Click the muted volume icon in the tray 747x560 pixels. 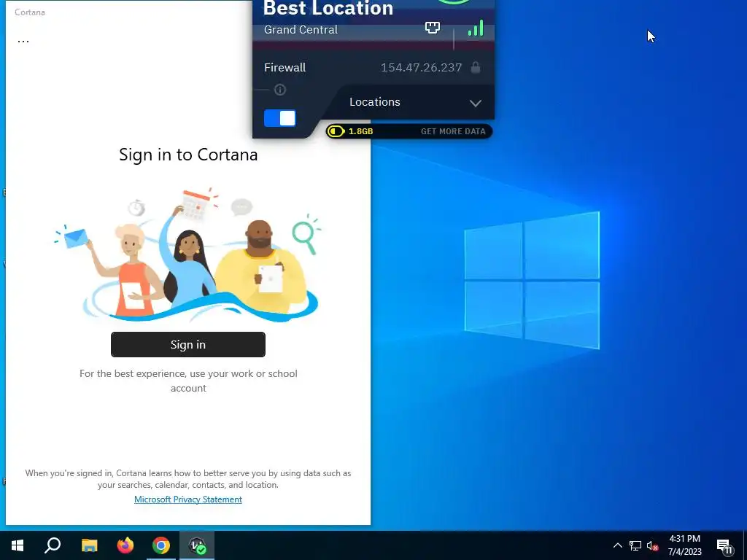[652, 545]
